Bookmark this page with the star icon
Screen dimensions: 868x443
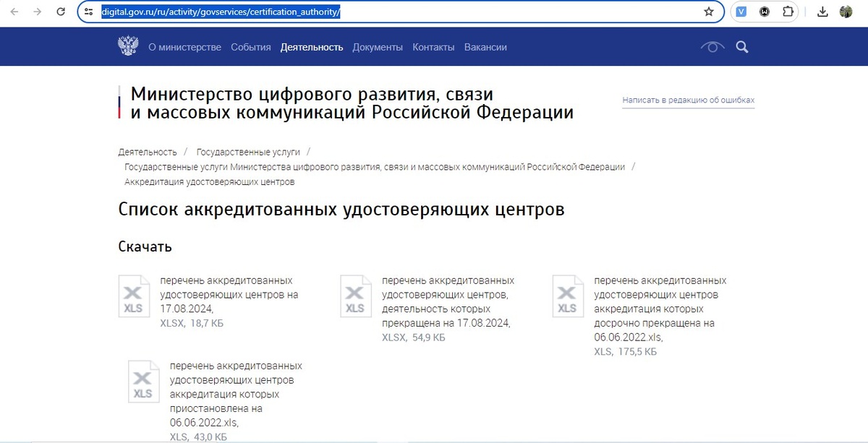(x=709, y=12)
